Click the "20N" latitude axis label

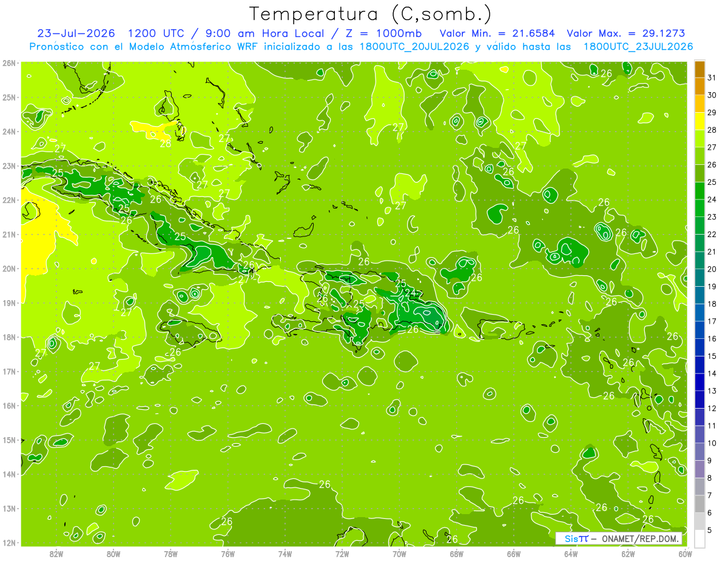click(9, 269)
